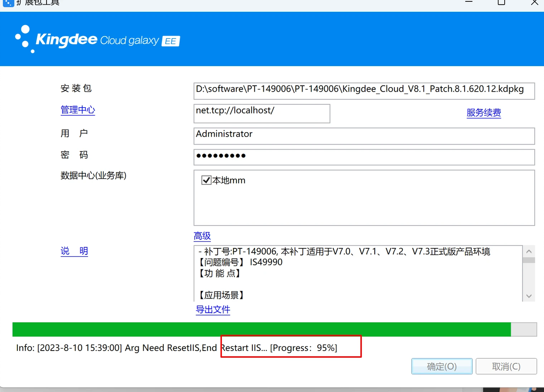Expand the 高级 advanced options link
This screenshot has width=544, height=392.
click(x=202, y=236)
